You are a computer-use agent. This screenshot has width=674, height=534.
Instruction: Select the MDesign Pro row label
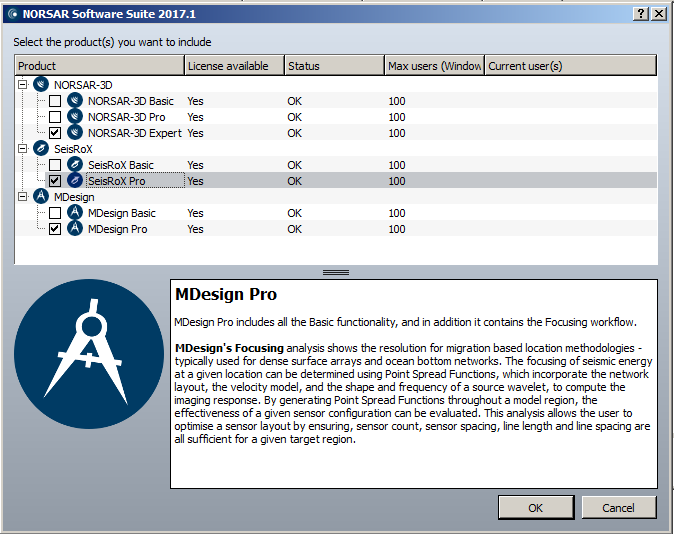click(117, 229)
